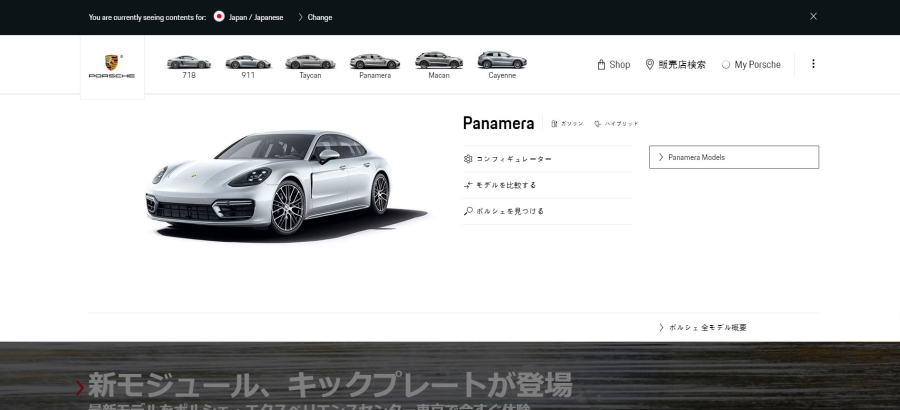Click Change to switch country
Screen dimensions: 900x410
(320, 17)
